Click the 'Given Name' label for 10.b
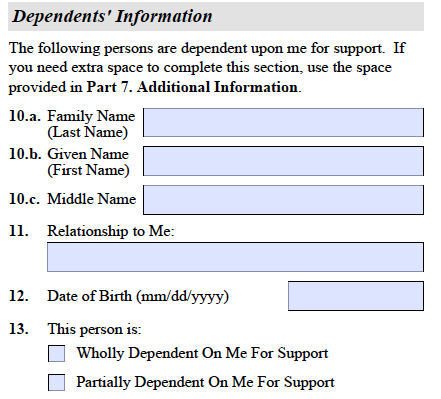 coord(88,154)
